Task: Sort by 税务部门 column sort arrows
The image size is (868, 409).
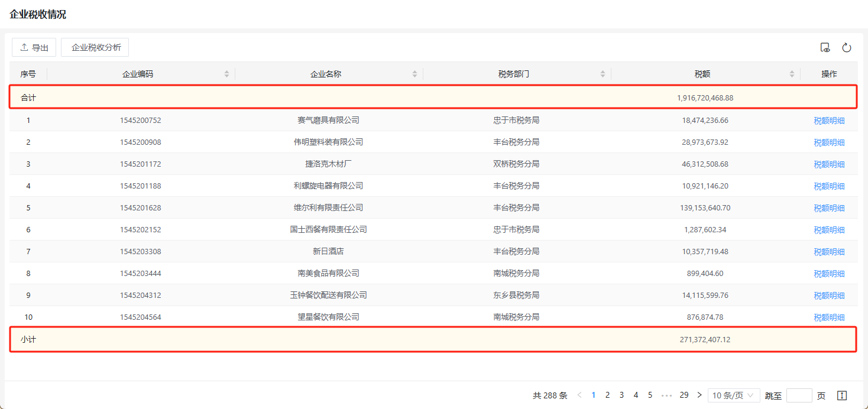Action: tap(603, 74)
